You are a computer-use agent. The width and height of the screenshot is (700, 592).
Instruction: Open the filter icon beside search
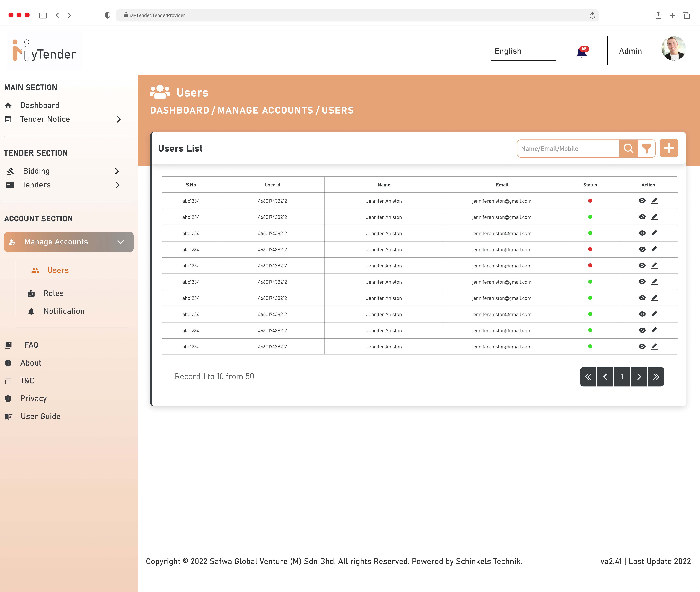(647, 148)
